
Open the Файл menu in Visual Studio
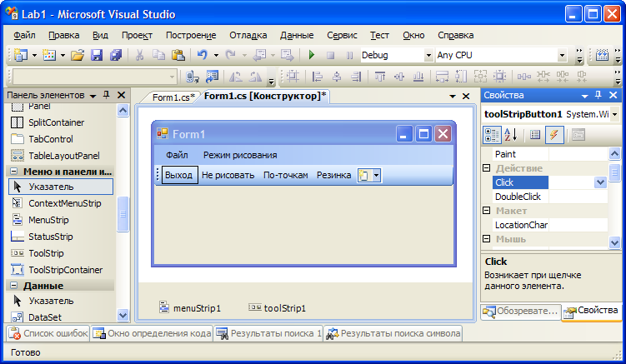[24, 35]
